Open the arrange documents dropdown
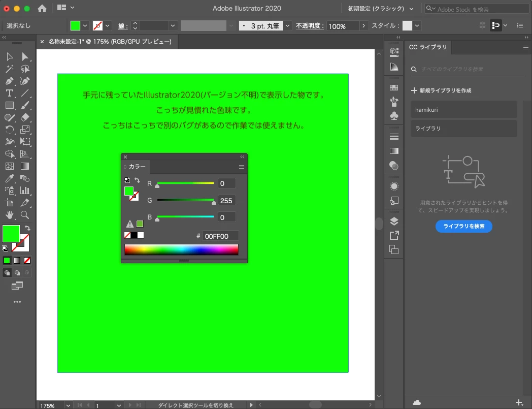532x409 pixels. (x=65, y=8)
